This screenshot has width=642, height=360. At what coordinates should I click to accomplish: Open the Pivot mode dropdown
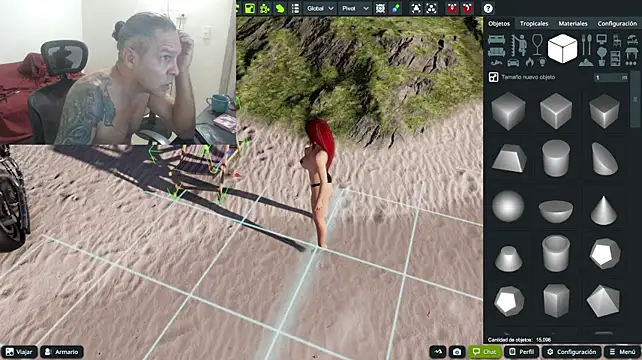(x=355, y=8)
